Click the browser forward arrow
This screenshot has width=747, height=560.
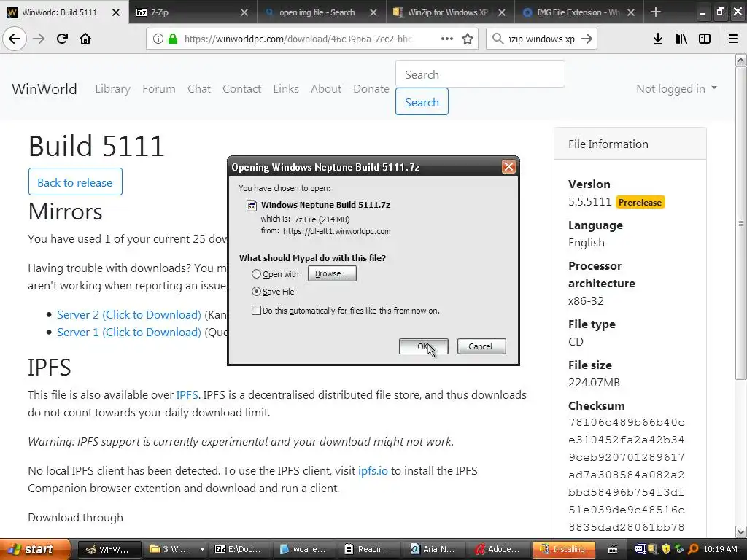click(x=39, y=39)
